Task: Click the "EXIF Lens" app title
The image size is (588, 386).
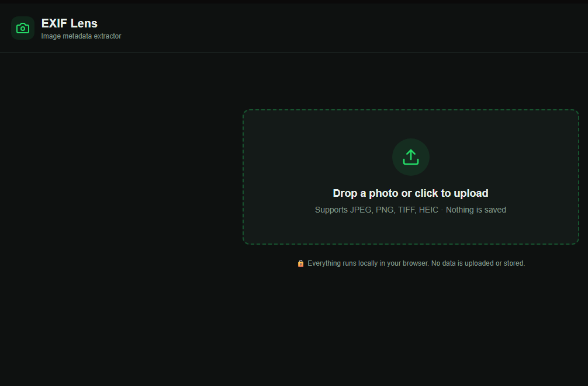Action: coord(69,23)
